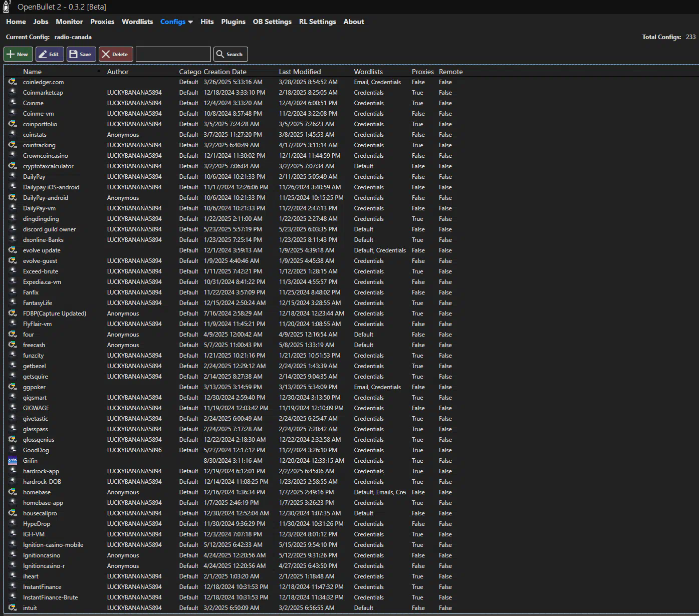Click the OpenBullet rocket logo icon
Image resolution: width=699 pixels, height=616 pixels.
7,7
